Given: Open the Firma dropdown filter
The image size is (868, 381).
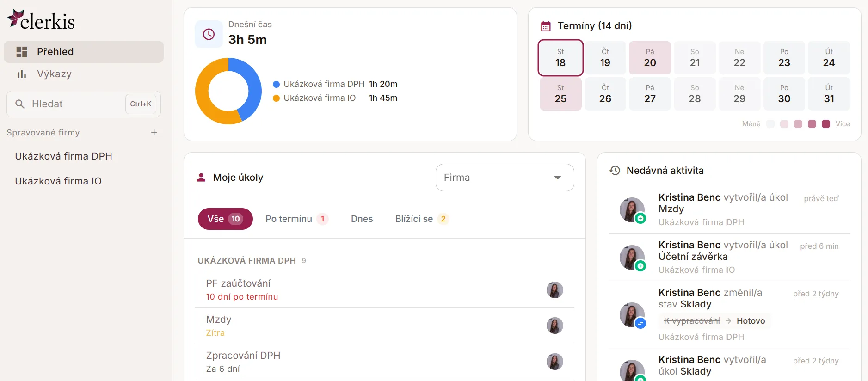Looking at the screenshot, I should [x=505, y=178].
